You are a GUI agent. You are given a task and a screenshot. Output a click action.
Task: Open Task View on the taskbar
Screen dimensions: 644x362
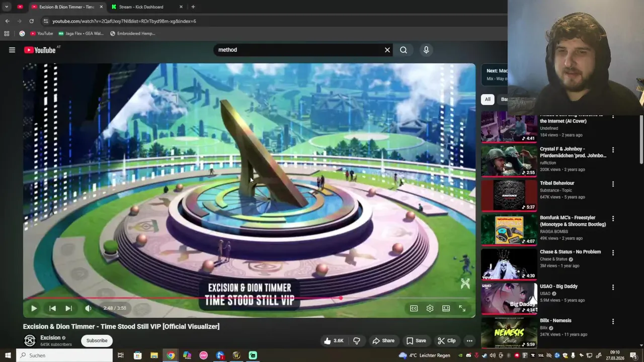[x=121, y=355]
